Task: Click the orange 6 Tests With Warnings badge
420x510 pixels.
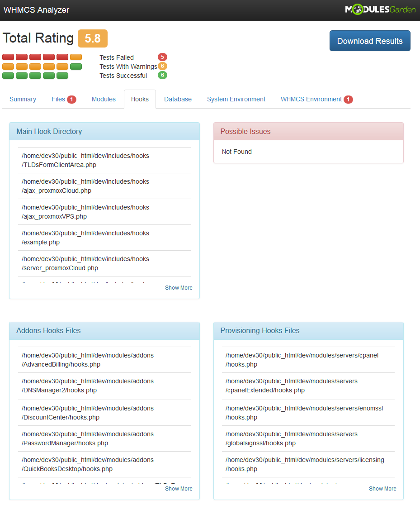Action: tap(162, 66)
